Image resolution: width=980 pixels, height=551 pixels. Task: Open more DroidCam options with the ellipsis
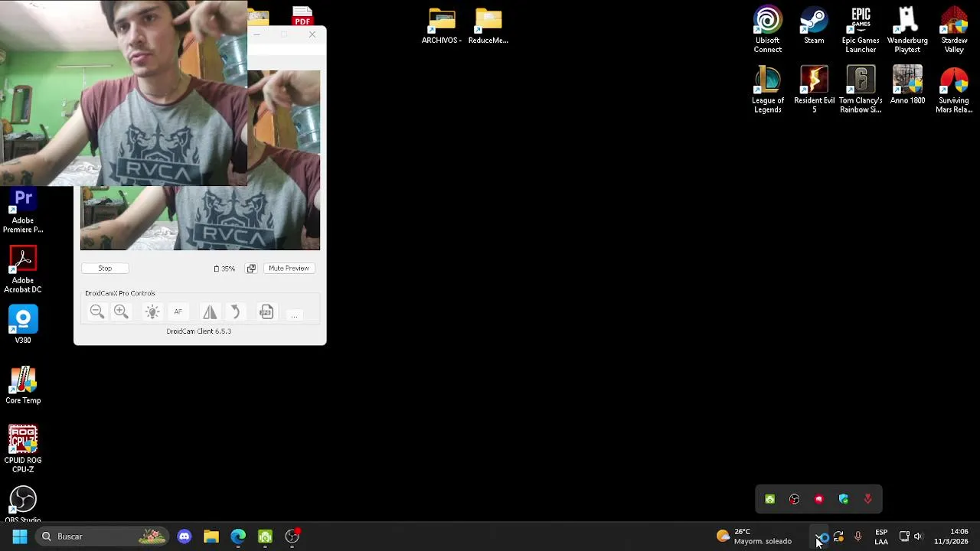click(294, 315)
